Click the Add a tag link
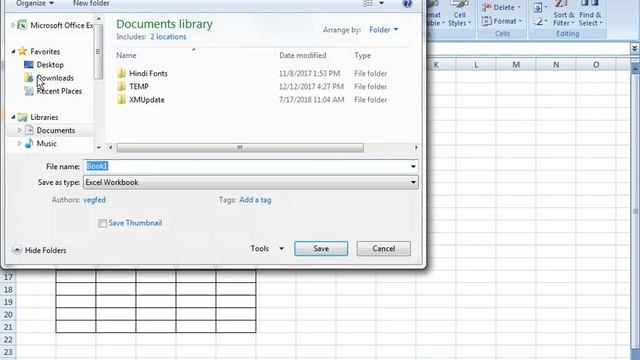640x360 pixels. [x=255, y=200]
